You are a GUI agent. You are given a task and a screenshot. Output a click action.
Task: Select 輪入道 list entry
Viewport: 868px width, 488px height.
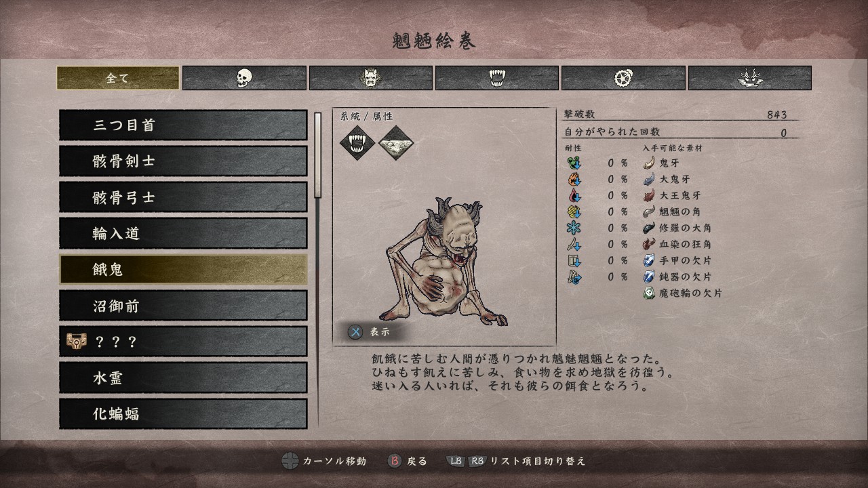(x=183, y=233)
